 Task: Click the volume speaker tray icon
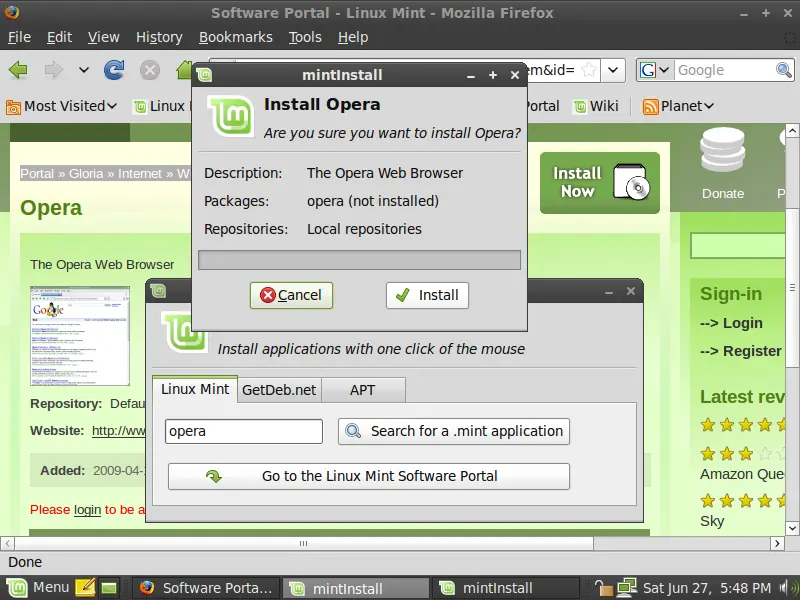point(785,588)
